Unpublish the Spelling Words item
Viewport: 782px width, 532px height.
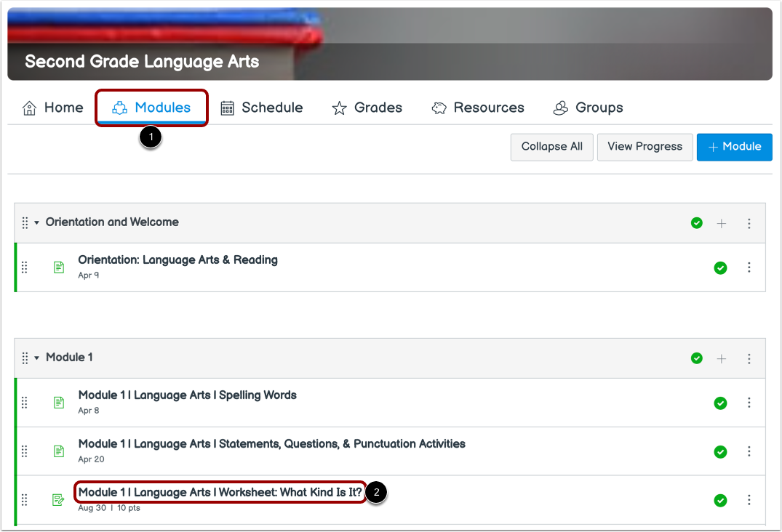(x=720, y=403)
